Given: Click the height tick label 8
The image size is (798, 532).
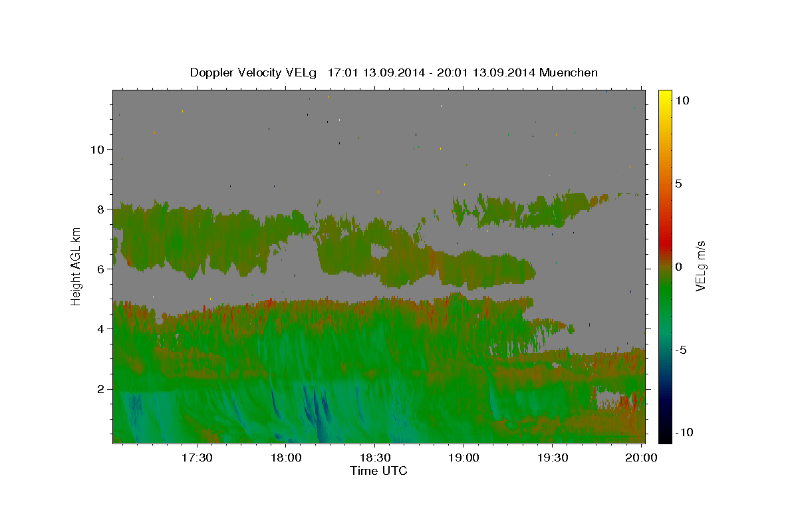Looking at the screenshot, I should click(100, 209).
